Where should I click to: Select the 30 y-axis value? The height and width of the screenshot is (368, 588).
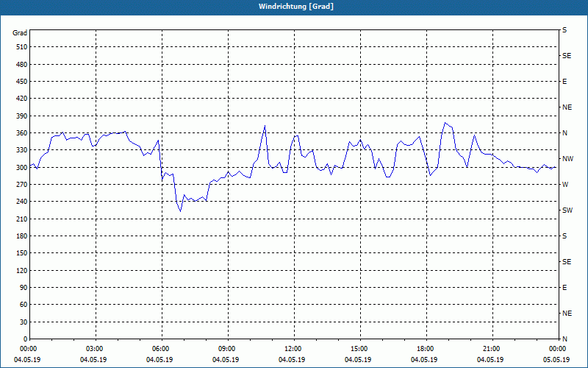click(24, 322)
